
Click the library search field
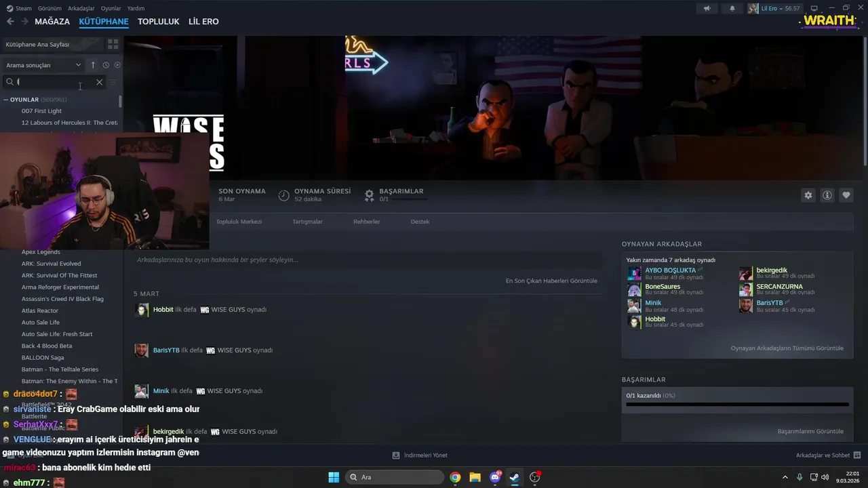[54, 82]
